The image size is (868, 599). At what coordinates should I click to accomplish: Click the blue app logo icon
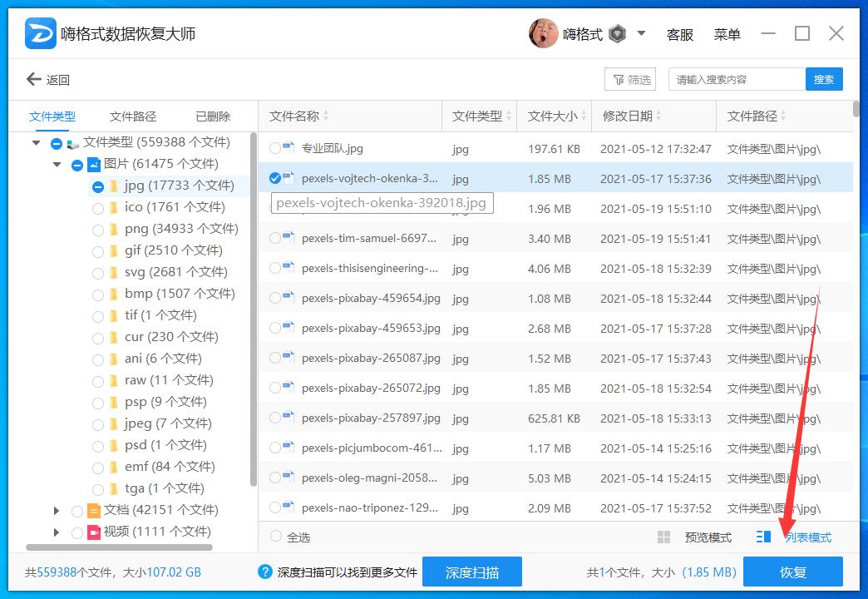[x=41, y=33]
